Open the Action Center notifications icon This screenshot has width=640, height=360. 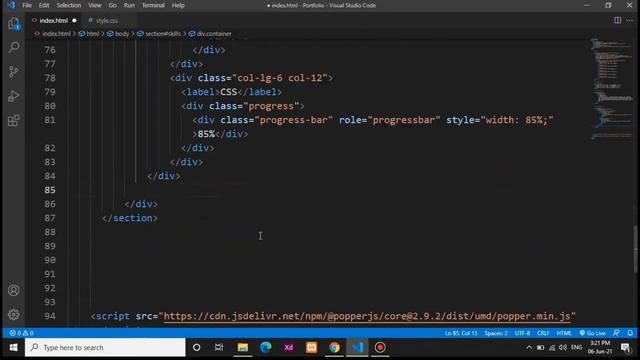625,348
